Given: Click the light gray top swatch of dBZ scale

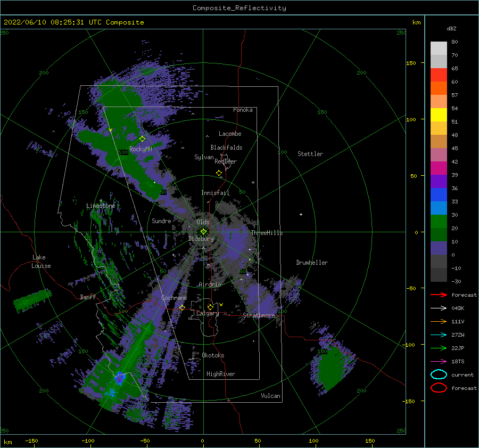Looking at the screenshot, I should pyautogui.click(x=439, y=48).
